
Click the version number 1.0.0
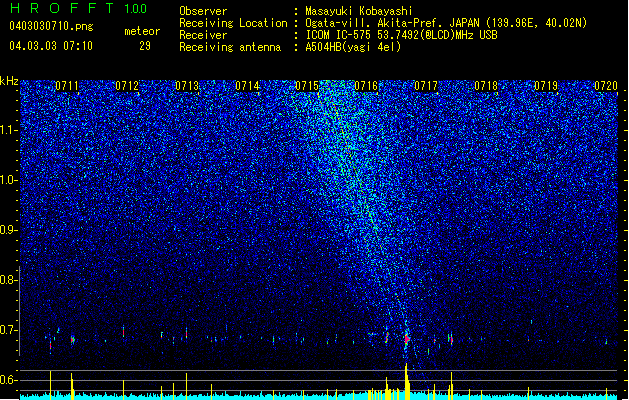coord(135,8)
